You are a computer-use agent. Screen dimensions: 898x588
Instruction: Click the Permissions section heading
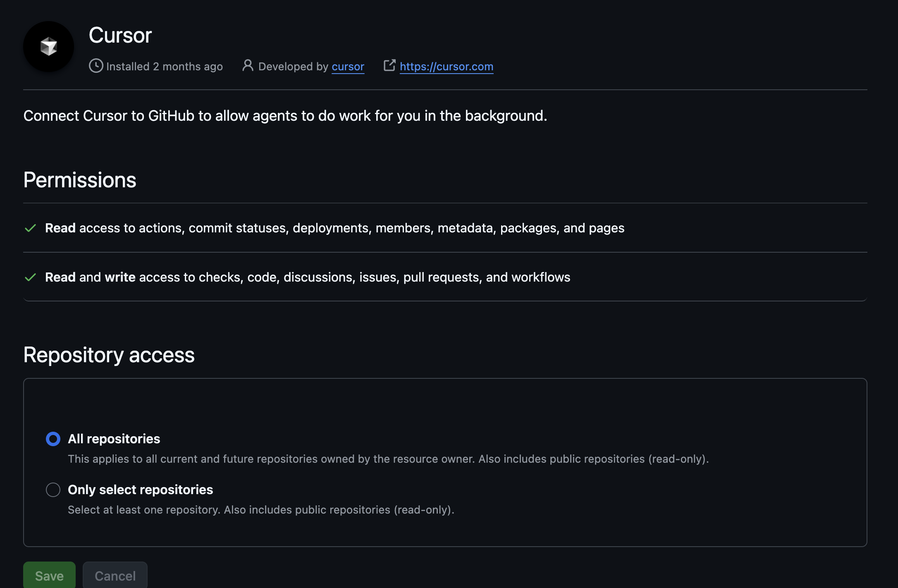pyautogui.click(x=80, y=180)
